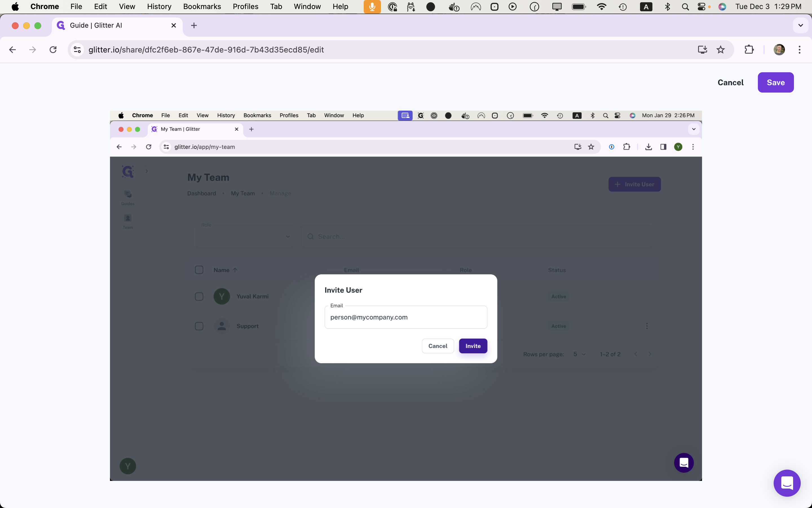Image resolution: width=812 pixels, height=508 pixels.
Task: Click the My Team breadcrumb link
Action: tap(242, 193)
